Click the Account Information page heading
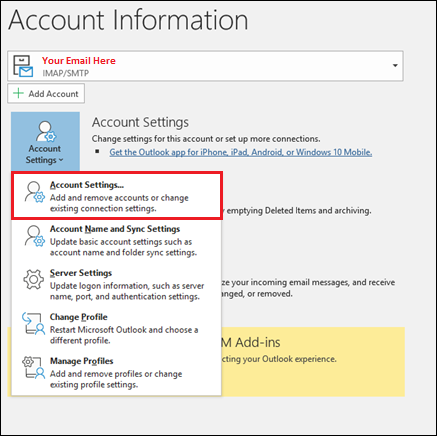This screenshot has height=436, width=437. point(128,20)
